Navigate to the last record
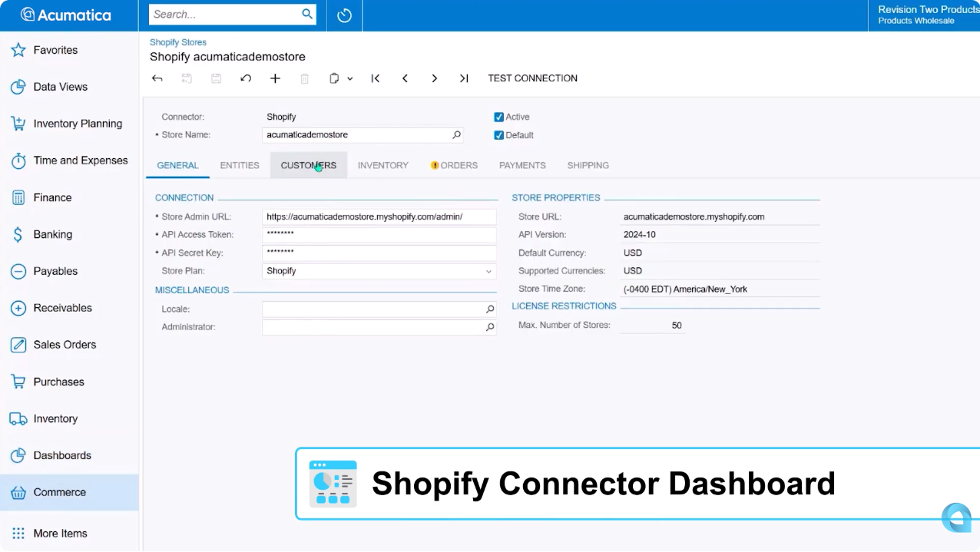 464,78
